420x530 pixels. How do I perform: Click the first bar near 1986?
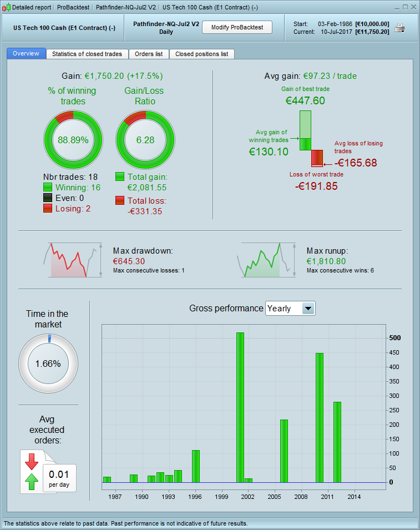coord(107,479)
